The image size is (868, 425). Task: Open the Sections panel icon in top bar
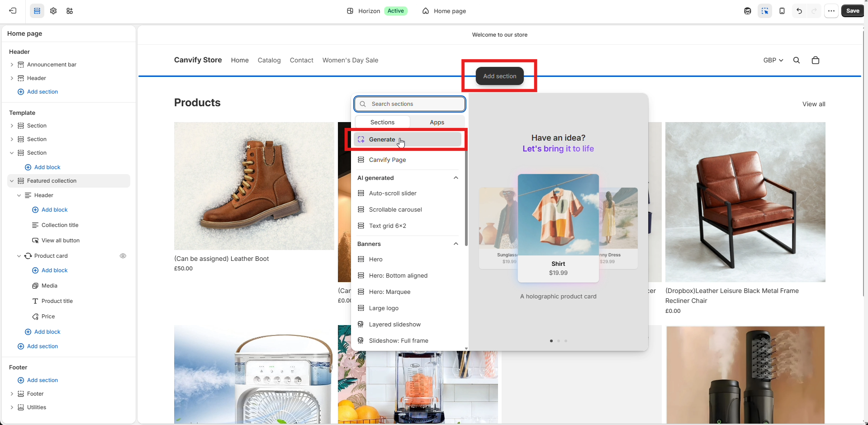pos(37,11)
